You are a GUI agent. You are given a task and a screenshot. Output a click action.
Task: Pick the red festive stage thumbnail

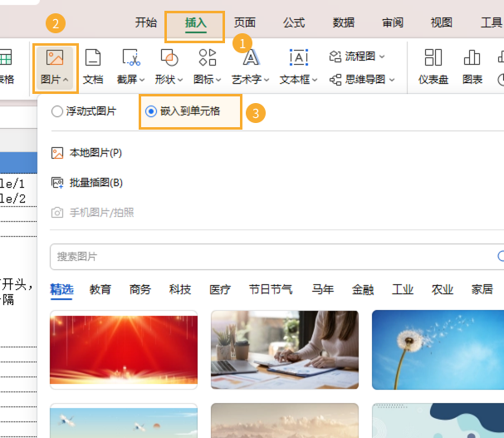(124, 350)
